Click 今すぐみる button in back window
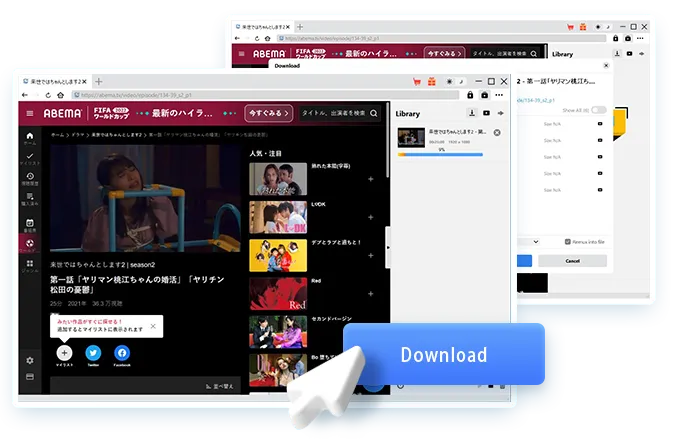 444,53
